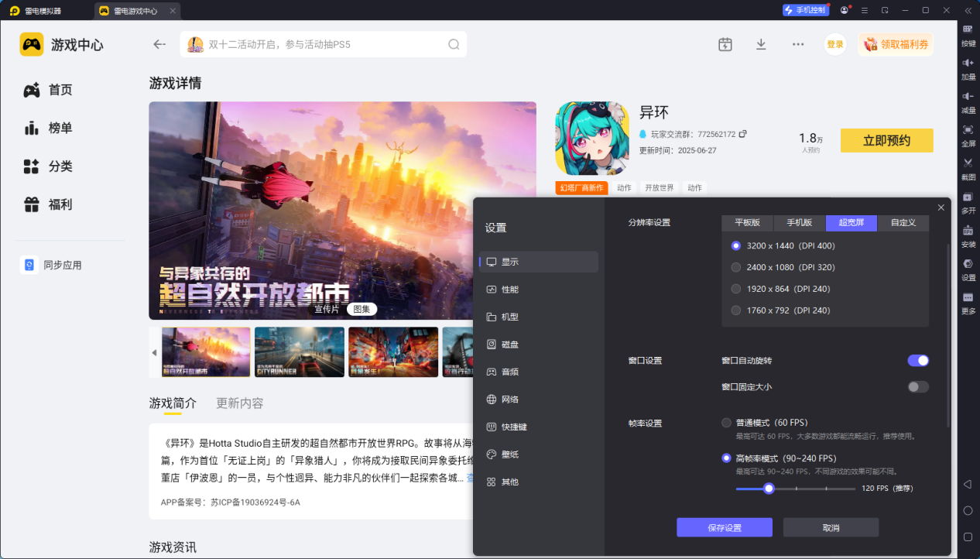Select the 2400 x 1080 resolution option
The height and width of the screenshot is (559, 980).
783,267
